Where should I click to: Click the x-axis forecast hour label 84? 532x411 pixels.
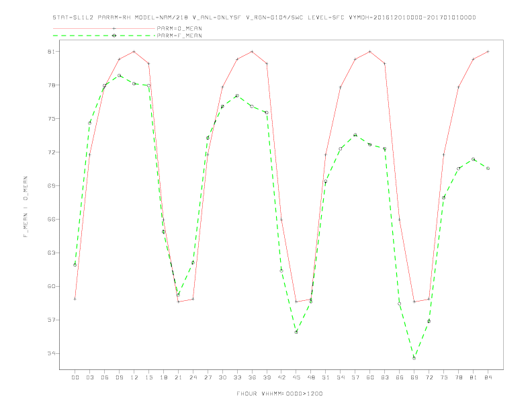(x=488, y=377)
